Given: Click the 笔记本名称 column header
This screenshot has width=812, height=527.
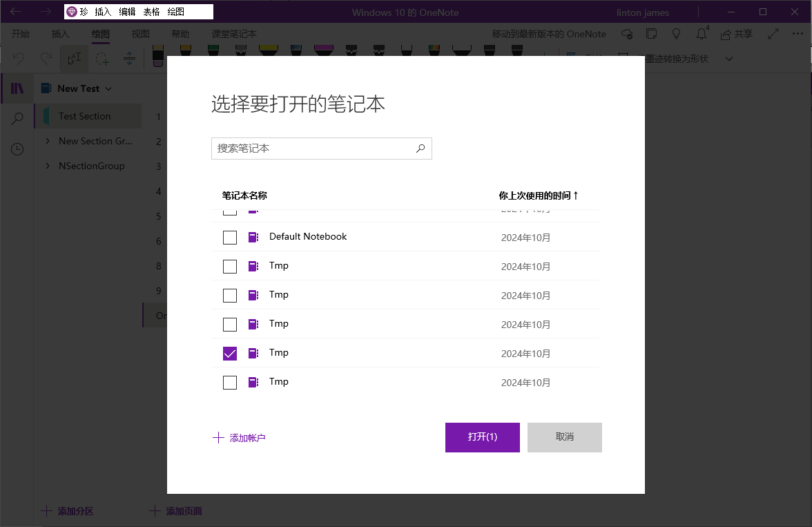Looking at the screenshot, I should click(244, 195).
